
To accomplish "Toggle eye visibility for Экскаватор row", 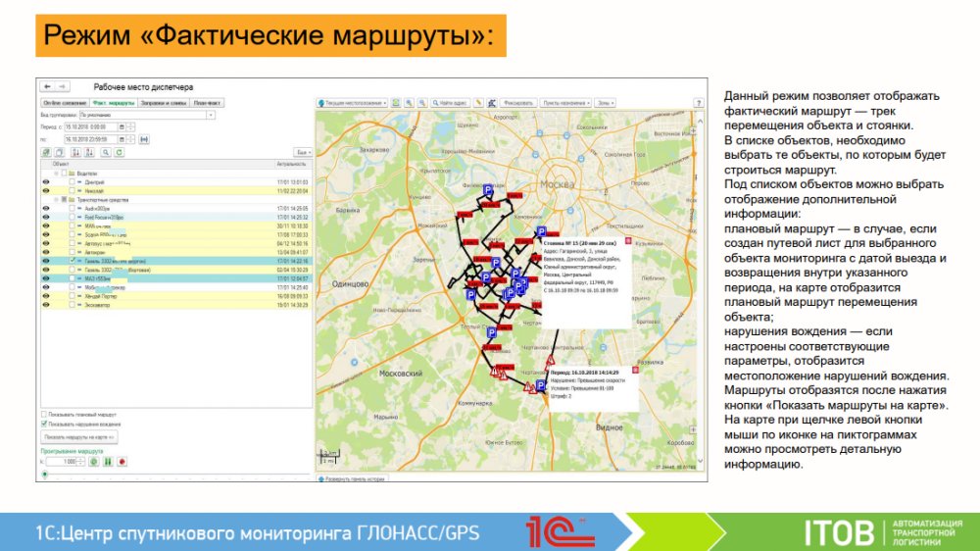I will 45,305.
